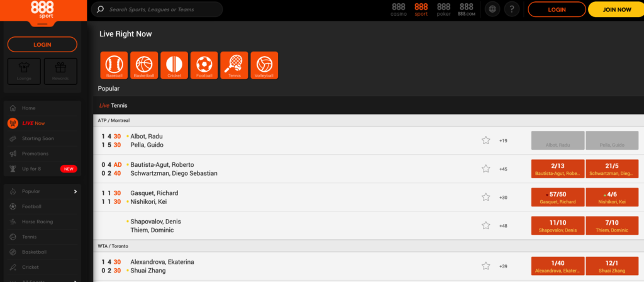Open the Shapovalov, Denis match

click(156, 222)
